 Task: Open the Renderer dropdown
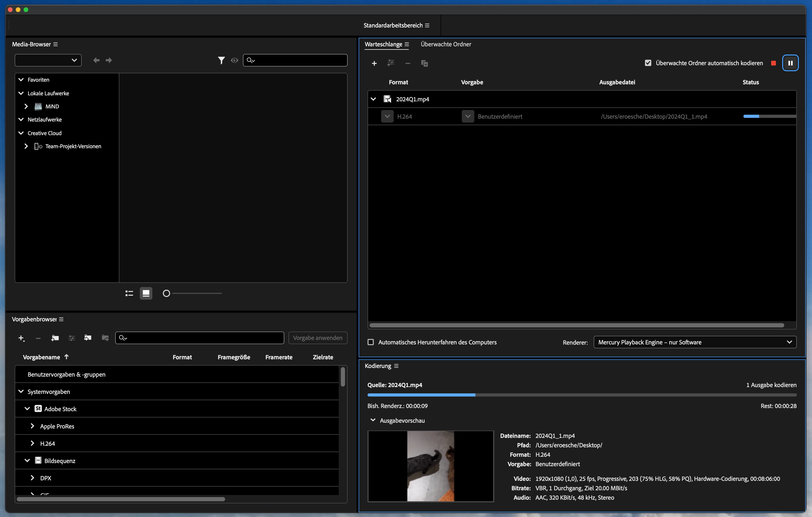695,342
